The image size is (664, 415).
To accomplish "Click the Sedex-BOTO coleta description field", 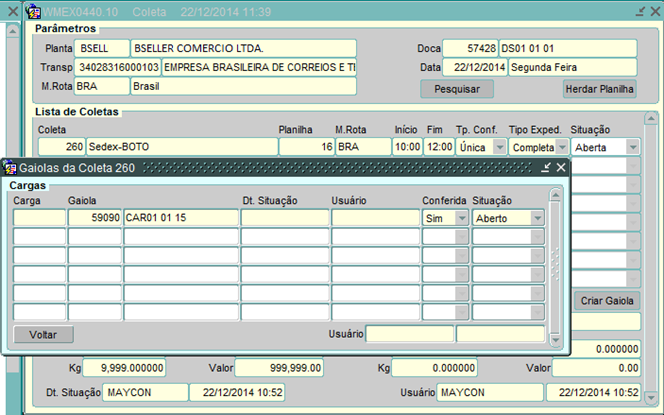I will tap(182, 147).
